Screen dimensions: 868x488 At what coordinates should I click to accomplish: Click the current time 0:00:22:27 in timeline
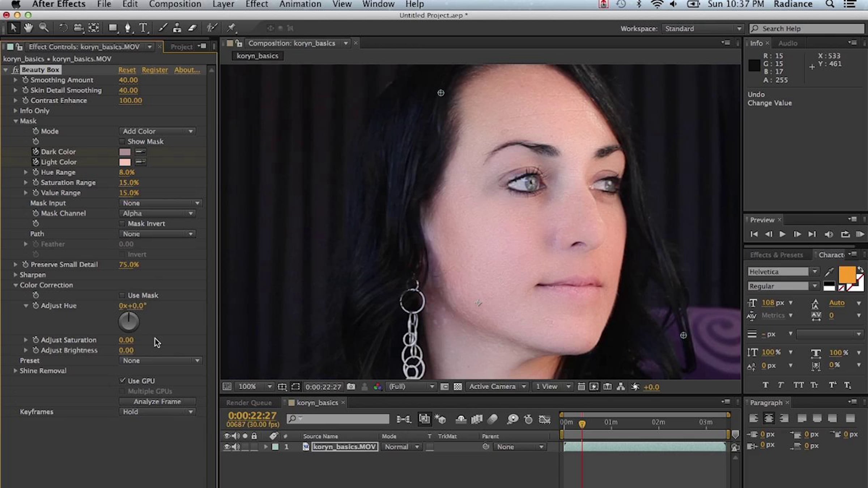(x=252, y=416)
